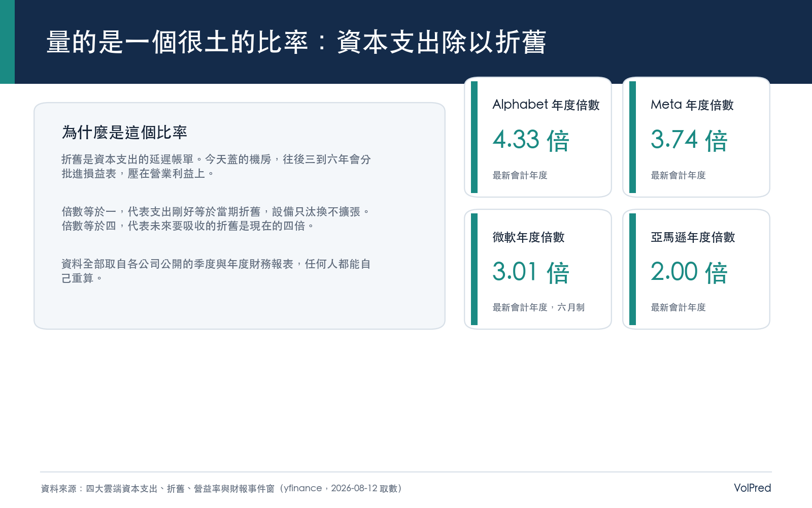This screenshot has width=812, height=508.
Task: Click the 最新會計年度，六月制 caption
Action: tap(538, 307)
